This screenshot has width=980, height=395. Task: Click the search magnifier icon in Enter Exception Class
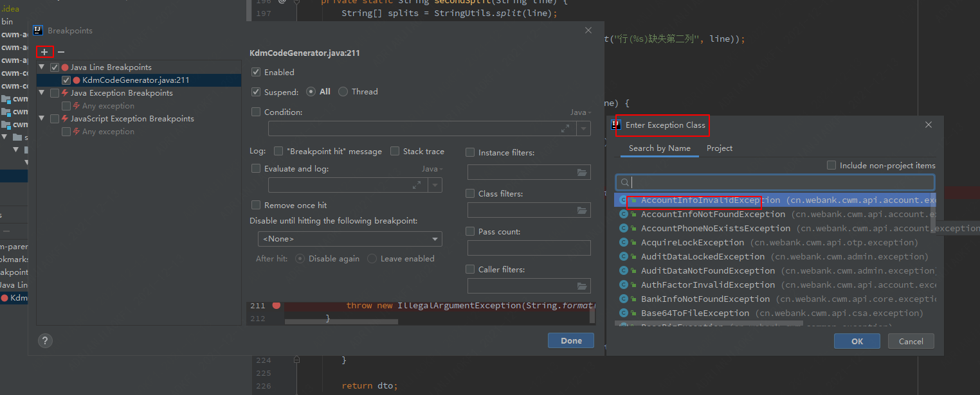click(625, 182)
